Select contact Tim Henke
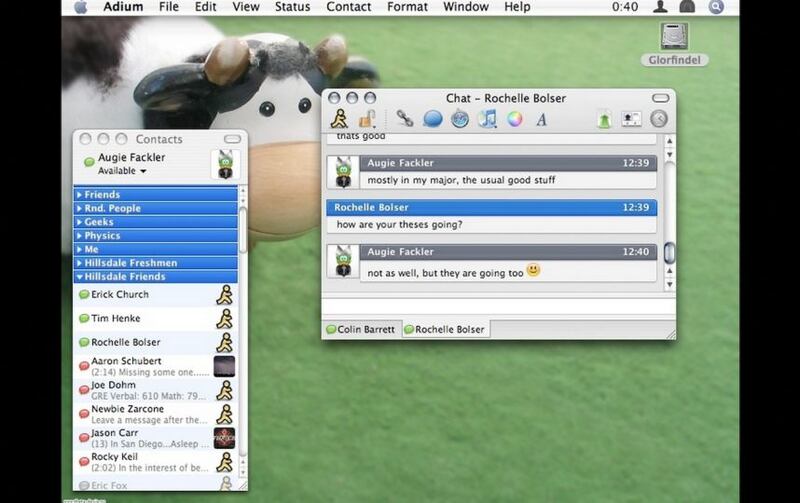The image size is (800, 503). click(156, 319)
